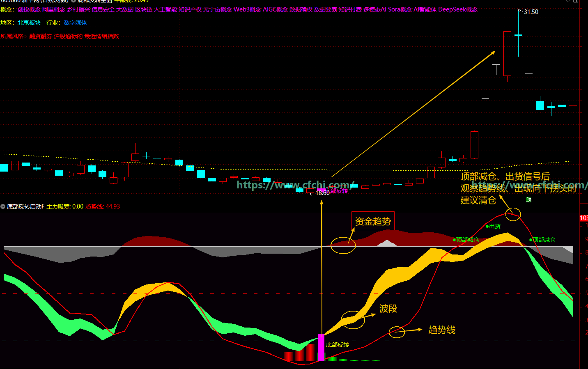Open the 最近情绪指数 style tag
Viewport: 588px width, 369px height.
pos(101,36)
